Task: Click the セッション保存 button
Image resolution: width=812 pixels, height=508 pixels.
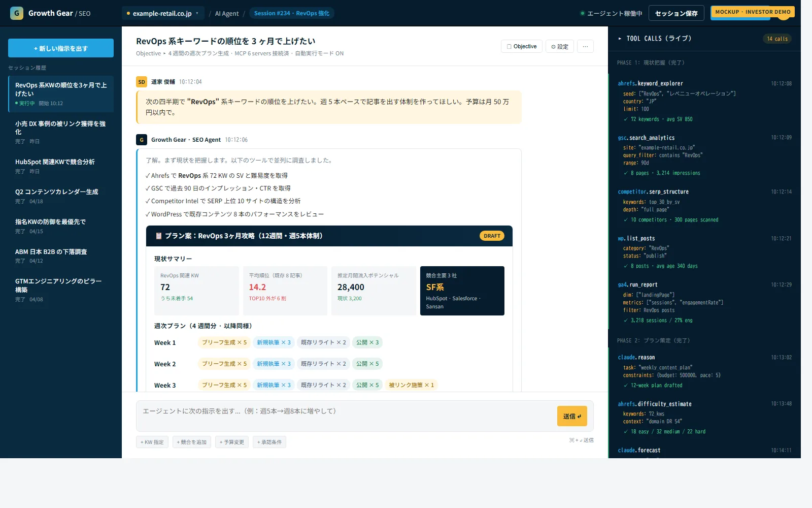Action: [676, 13]
